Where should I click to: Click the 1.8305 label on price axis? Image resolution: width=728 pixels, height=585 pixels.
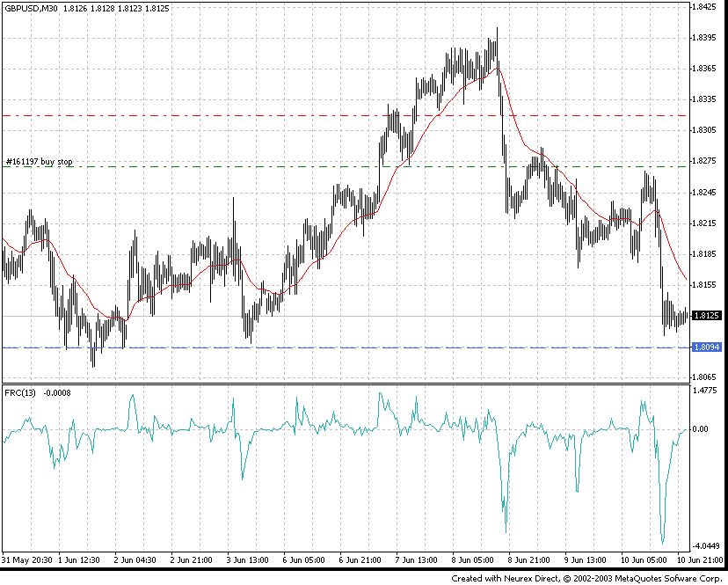point(707,130)
